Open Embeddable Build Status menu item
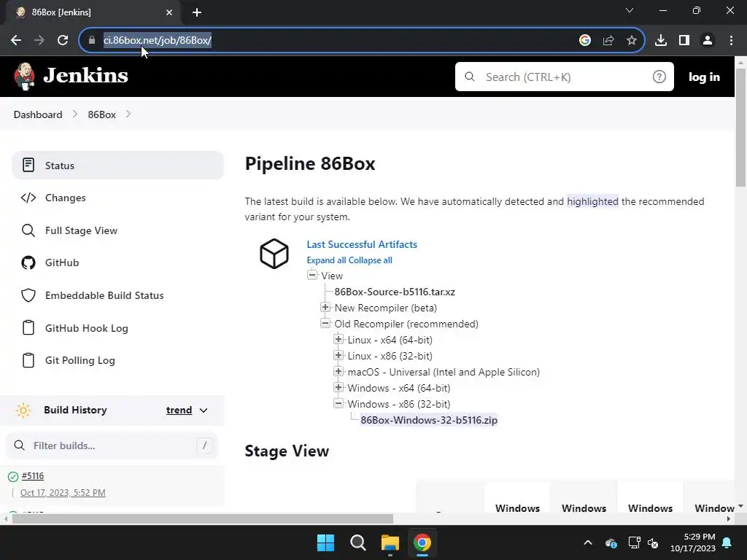Screen dimensions: 747x560 [117, 295]
